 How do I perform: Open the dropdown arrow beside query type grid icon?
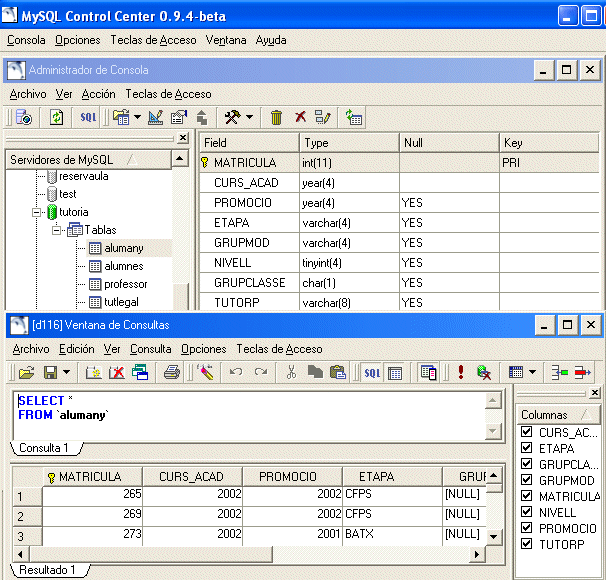(533, 372)
